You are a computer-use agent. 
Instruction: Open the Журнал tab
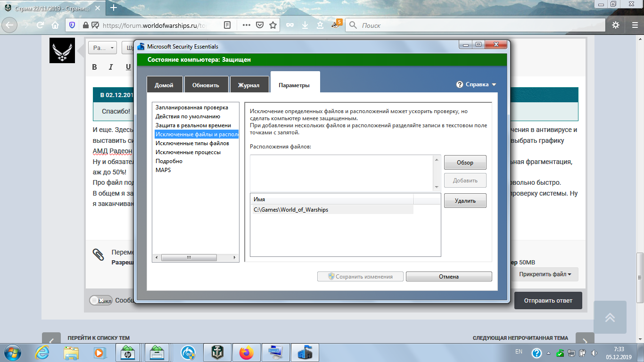248,85
